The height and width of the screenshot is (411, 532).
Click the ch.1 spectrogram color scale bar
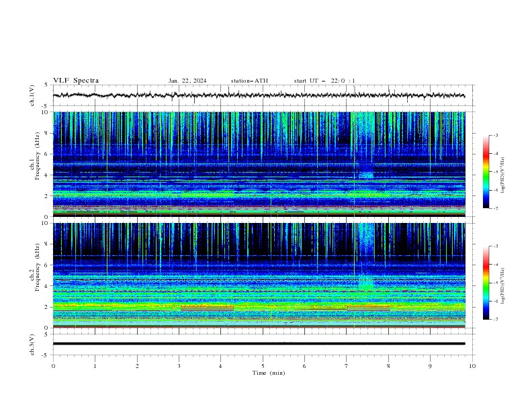(x=486, y=172)
